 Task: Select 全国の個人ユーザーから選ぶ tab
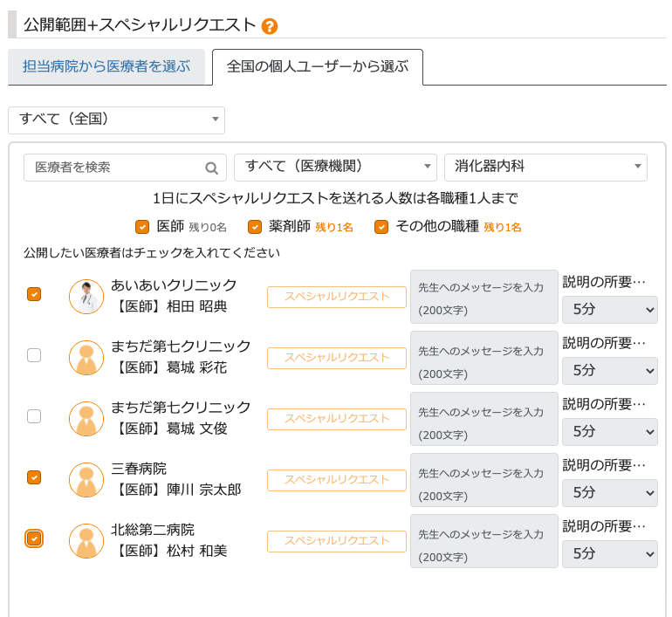point(318,66)
